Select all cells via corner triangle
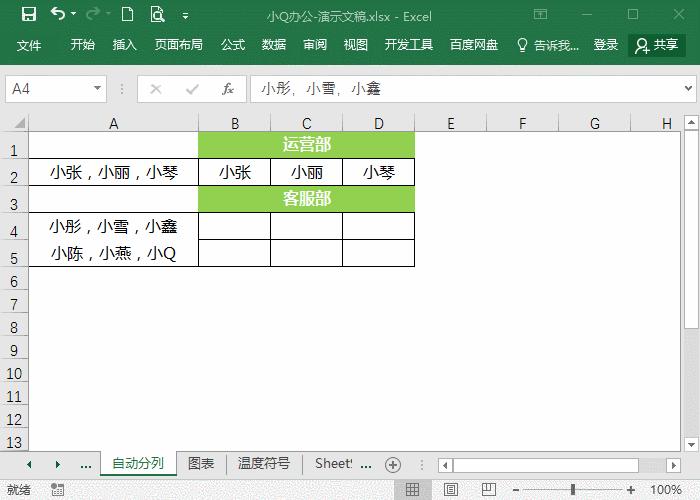 (x=19, y=122)
